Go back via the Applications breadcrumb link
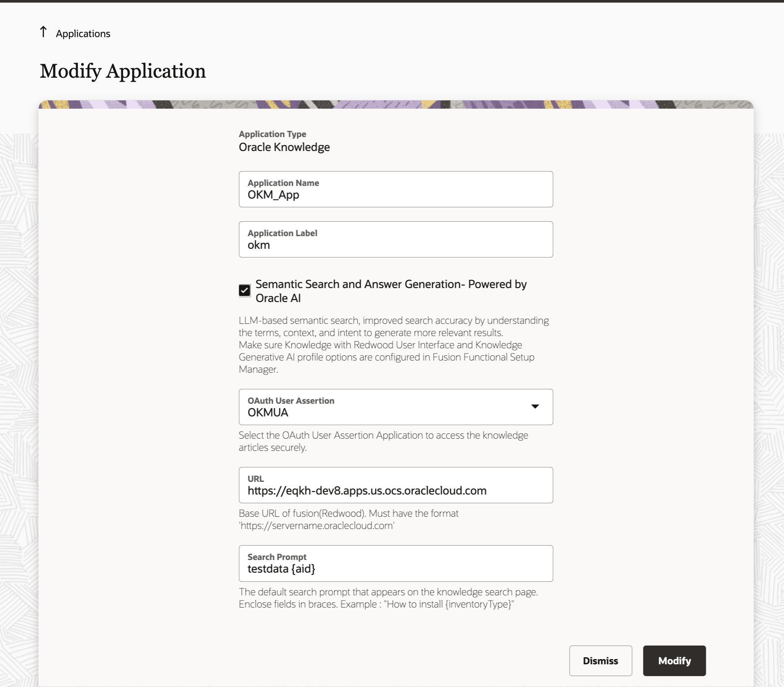The image size is (784, 687). [x=83, y=34]
